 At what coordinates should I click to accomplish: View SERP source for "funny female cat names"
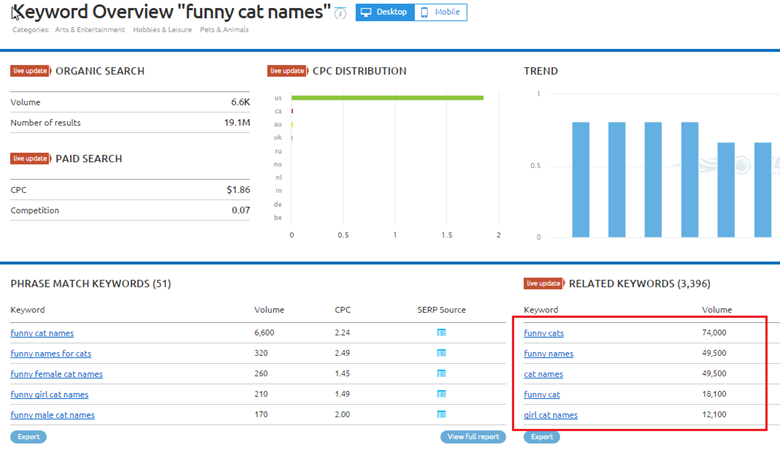441,374
